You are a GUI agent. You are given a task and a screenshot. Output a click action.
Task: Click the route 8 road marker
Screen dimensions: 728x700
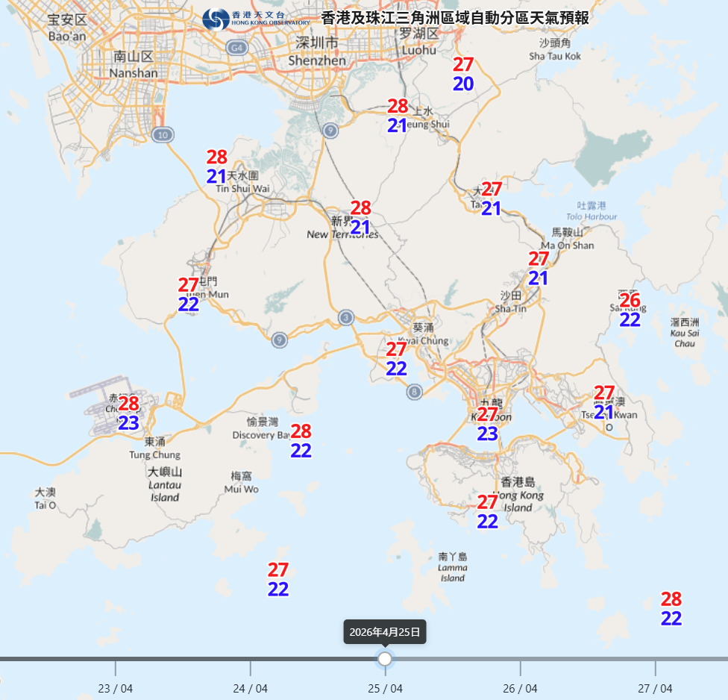414,392
